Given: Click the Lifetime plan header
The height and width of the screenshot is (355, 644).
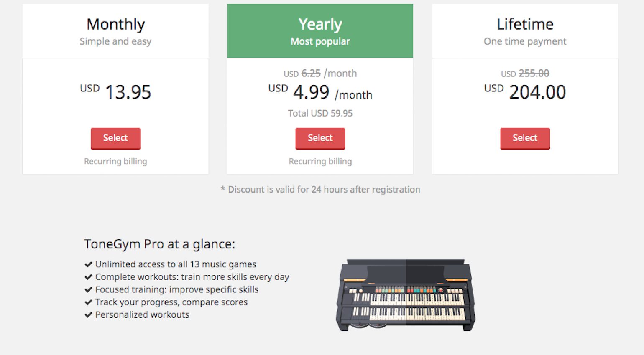Looking at the screenshot, I should [x=525, y=31].
